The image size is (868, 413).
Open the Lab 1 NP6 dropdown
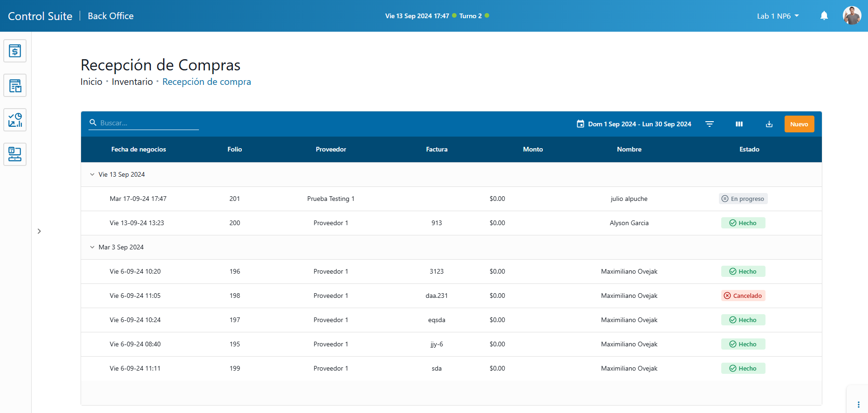pos(778,16)
